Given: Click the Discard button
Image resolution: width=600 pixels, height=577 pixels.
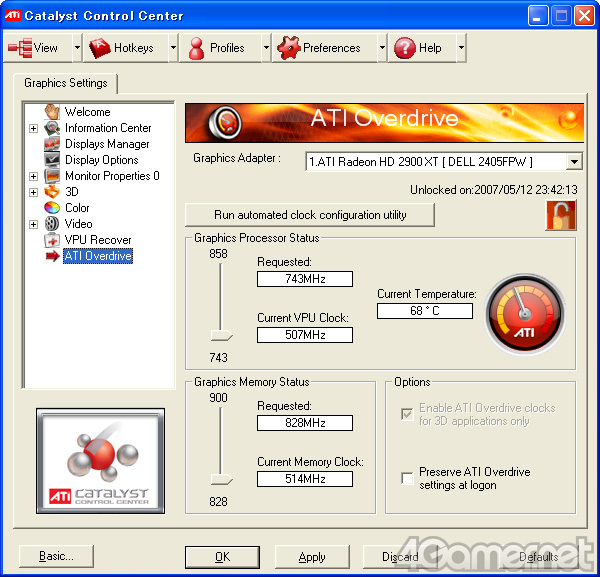Looking at the screenshot, I should coord(400,557).
